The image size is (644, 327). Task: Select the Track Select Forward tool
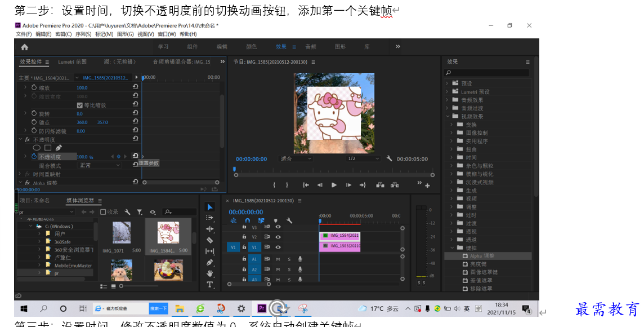[209, 218]
